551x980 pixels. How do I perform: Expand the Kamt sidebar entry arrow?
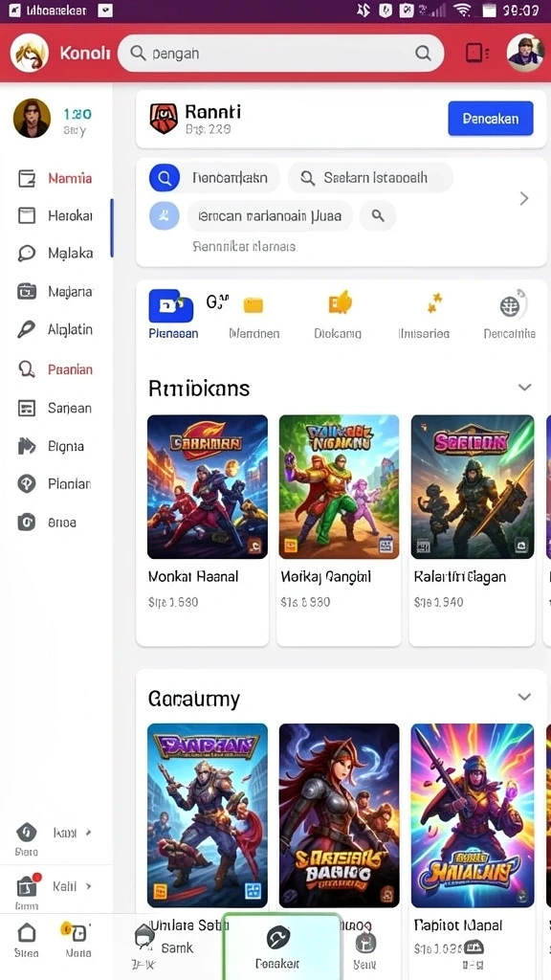tap(89, 833)
